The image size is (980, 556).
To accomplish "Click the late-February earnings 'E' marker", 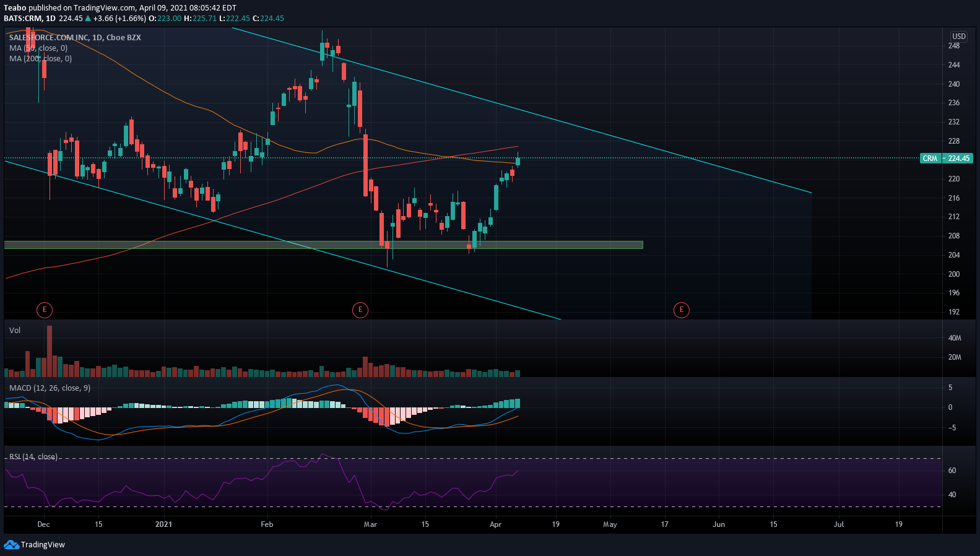I will tap(360, 310).
